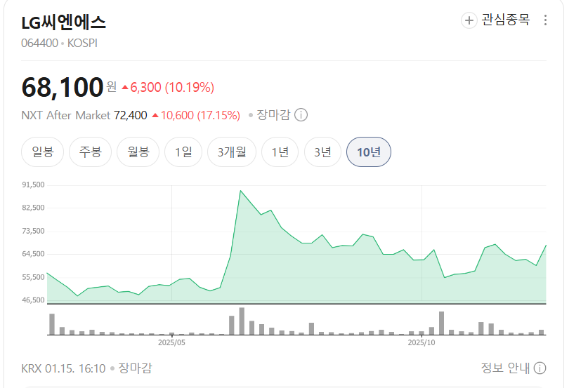Image resolution: width=588 pixels, height=388 pixels.
Task: Open the three-dot more options menu
Action: tap(546, 20)
